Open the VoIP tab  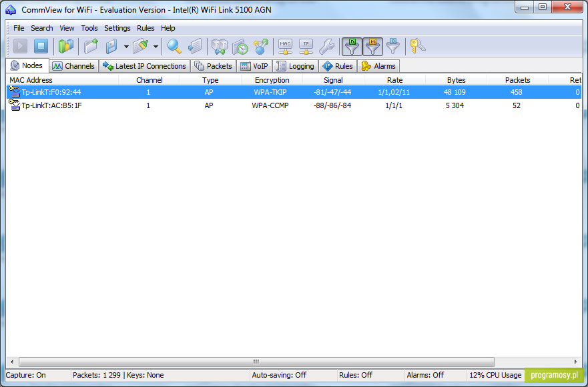click(255, 66)
